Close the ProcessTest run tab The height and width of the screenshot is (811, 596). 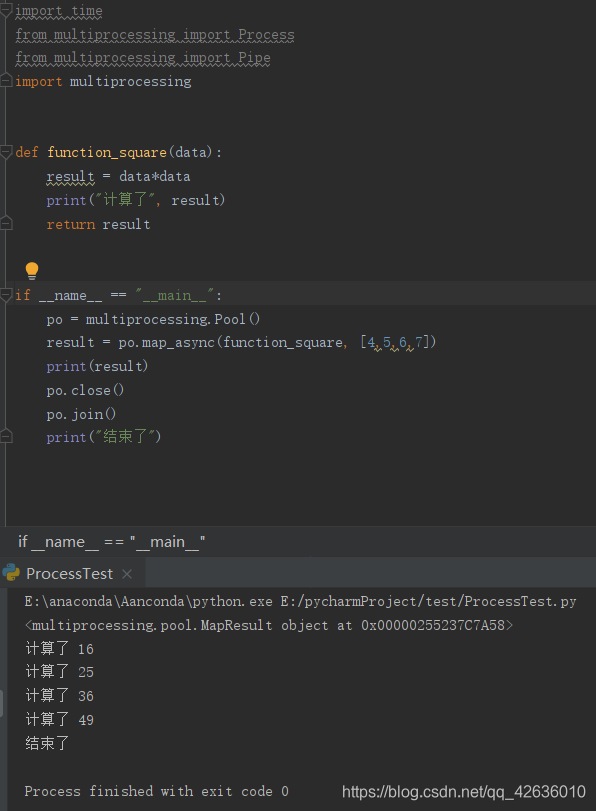(x=127, y=574)
